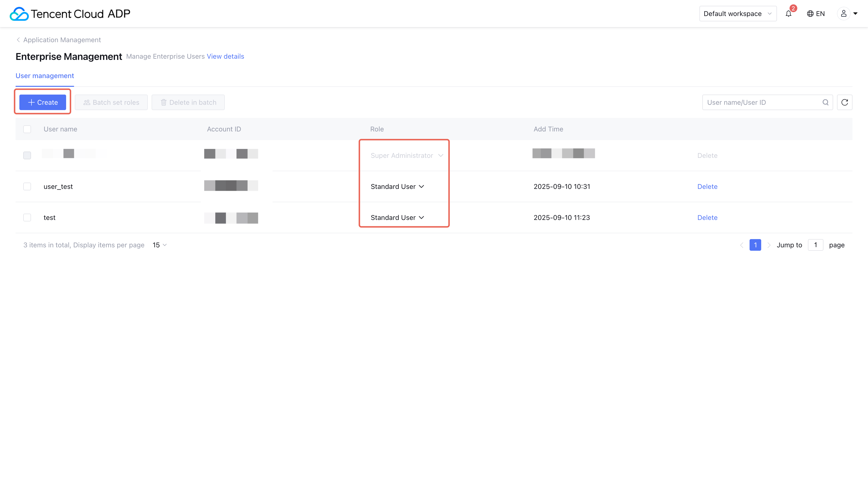Click the refresh list icon
The image size is (868, 484).
click(845, 103)
